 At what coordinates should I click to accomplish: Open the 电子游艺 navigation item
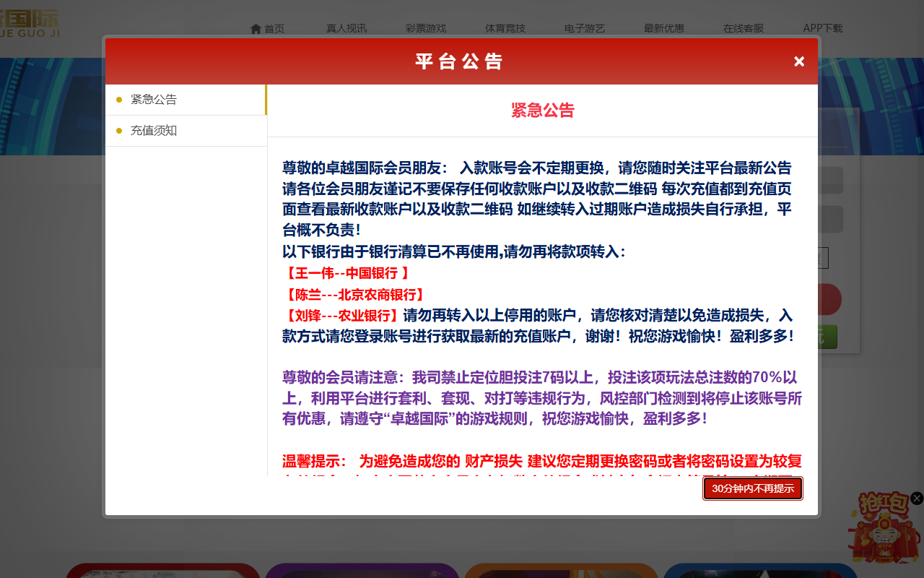585,29
